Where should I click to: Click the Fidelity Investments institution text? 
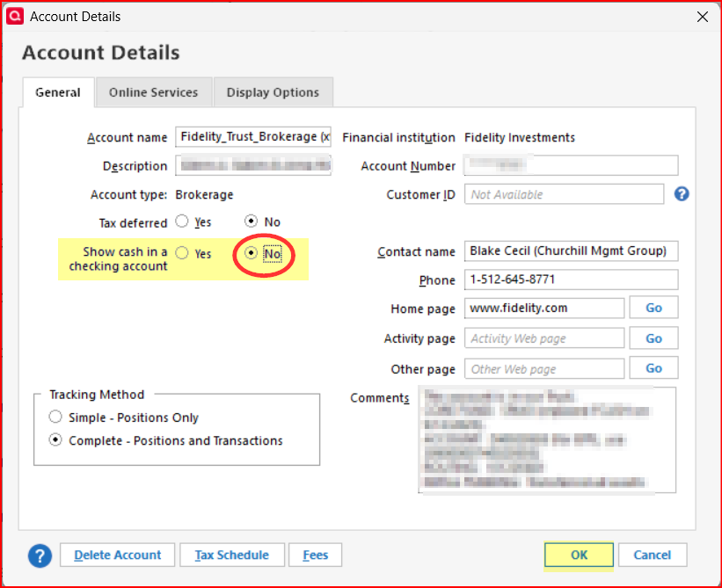tap(520, 138)
